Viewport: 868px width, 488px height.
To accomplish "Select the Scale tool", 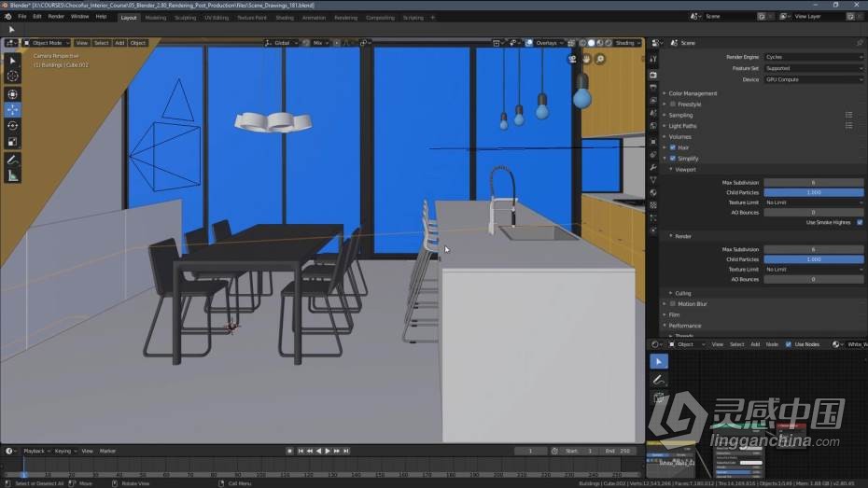I will 12,142.
